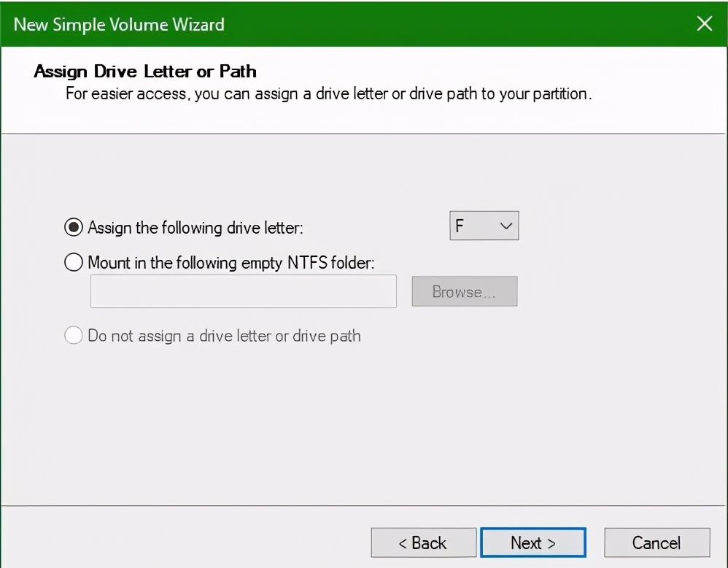This screenshot has width=728, height=568.
Task: Click the 'New Simple Volume Wizard' title bar text
Action: (x=119, y=24)
